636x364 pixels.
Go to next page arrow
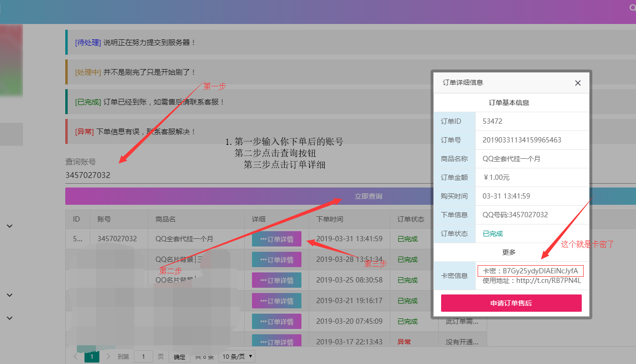click(108, 356)
